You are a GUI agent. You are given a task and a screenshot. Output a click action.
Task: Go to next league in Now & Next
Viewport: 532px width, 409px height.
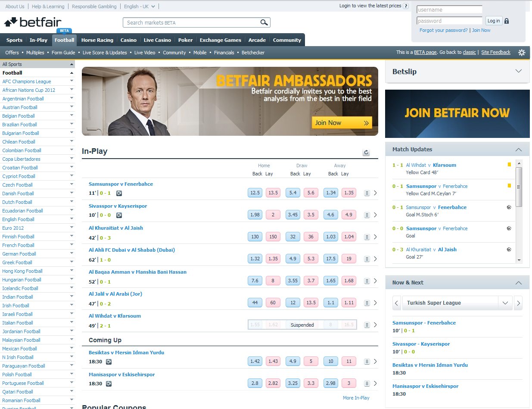(518, 303)
